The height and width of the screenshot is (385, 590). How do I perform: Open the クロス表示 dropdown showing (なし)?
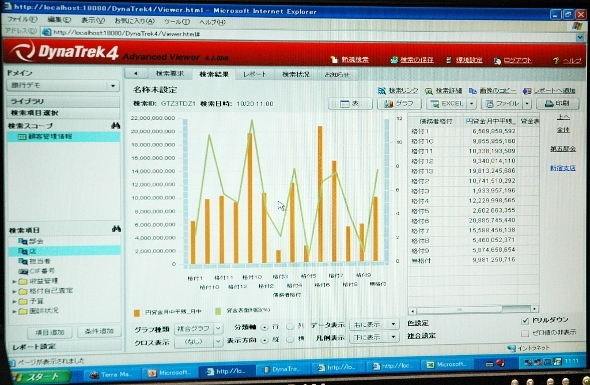coord(199,342)
